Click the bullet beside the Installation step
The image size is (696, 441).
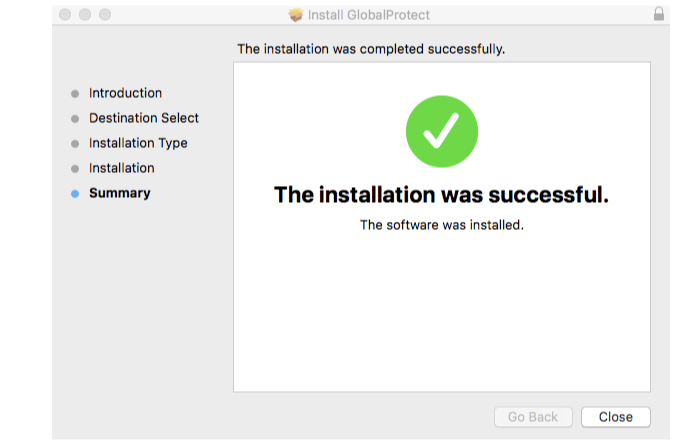[x=75, y=169]
